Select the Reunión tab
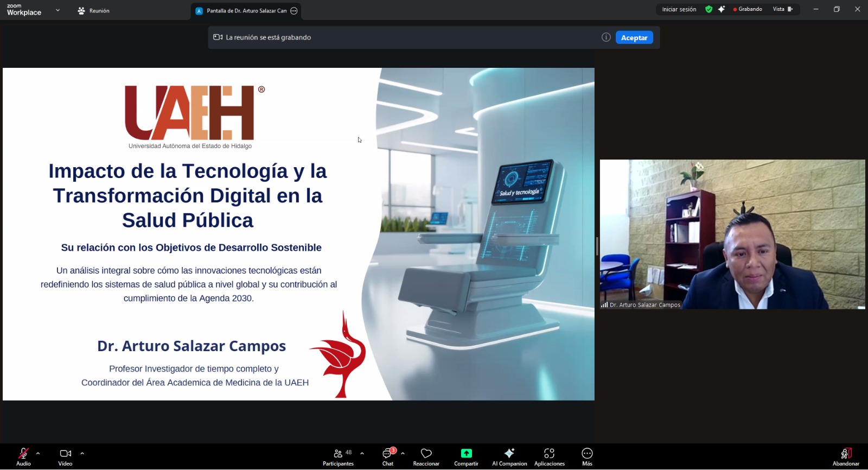 click(x=94, y=11)
